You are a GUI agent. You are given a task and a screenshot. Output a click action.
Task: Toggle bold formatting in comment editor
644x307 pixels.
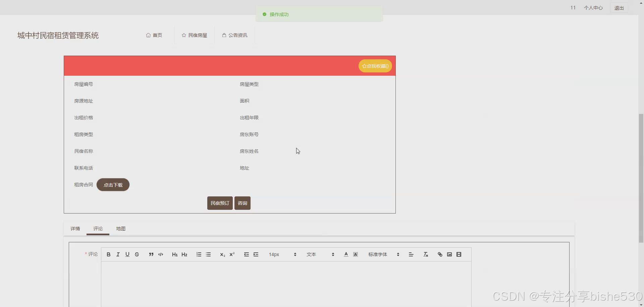point(108,254)
